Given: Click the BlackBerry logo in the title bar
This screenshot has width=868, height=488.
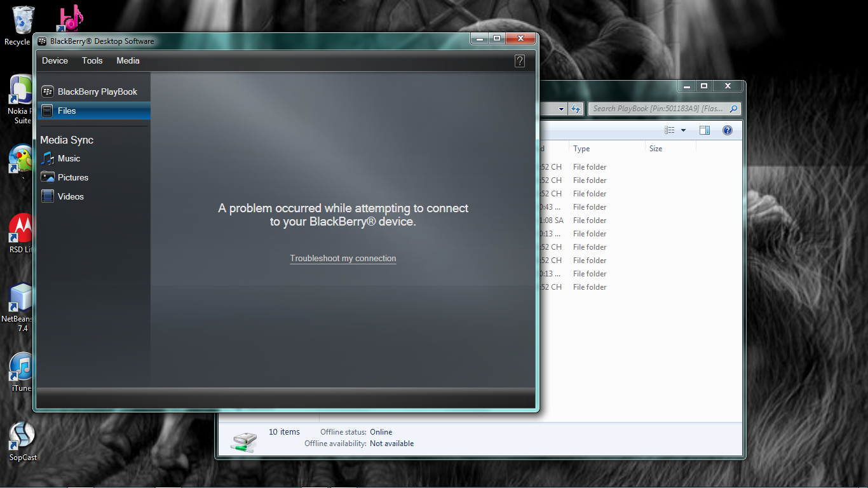Looking at the screenshot, I should 43,41.
